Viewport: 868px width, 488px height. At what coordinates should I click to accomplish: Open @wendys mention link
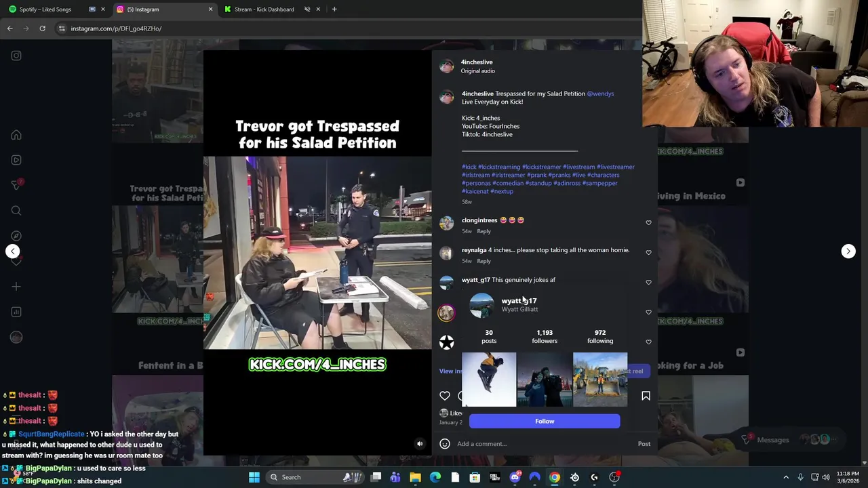[600, 94]
